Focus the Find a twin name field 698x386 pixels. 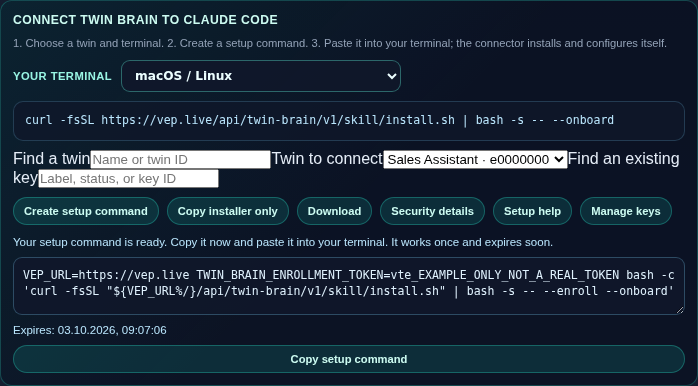tap(180, 159)
